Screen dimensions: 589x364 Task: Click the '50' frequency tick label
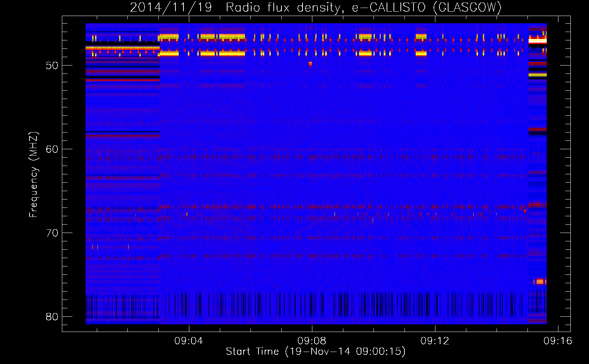coord(52,66)
